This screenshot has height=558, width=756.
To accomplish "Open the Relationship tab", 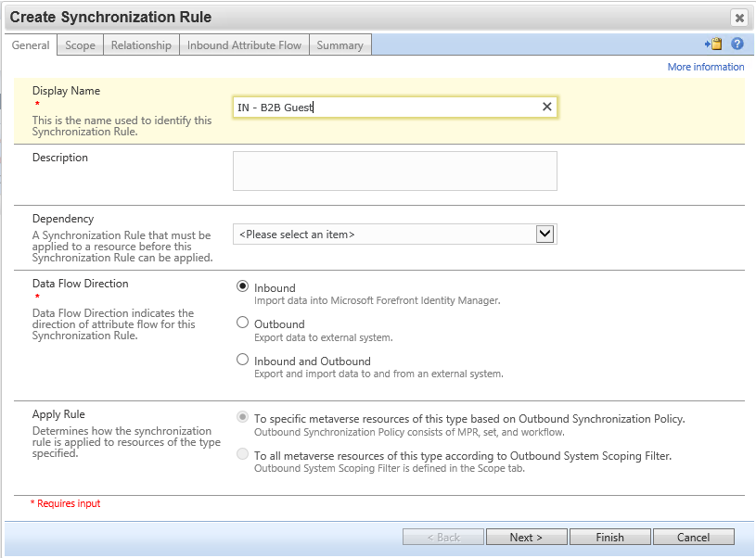I will 141,45.
